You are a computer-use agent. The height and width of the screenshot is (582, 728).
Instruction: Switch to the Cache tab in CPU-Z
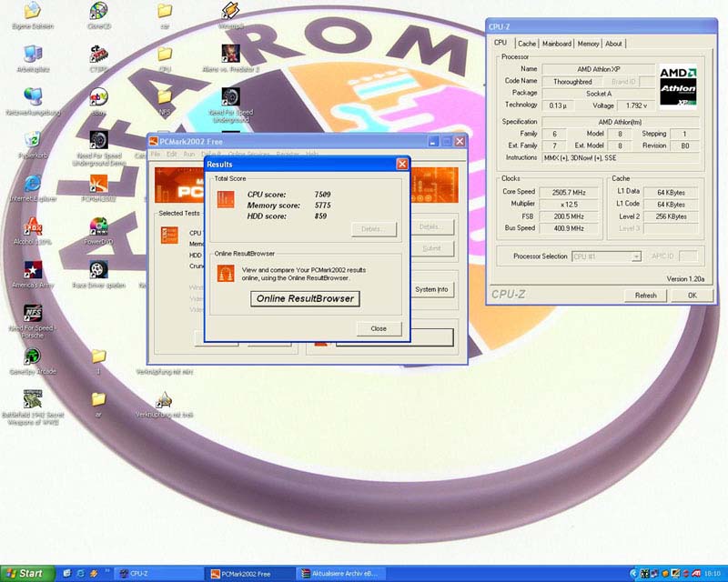coord(527,44)
